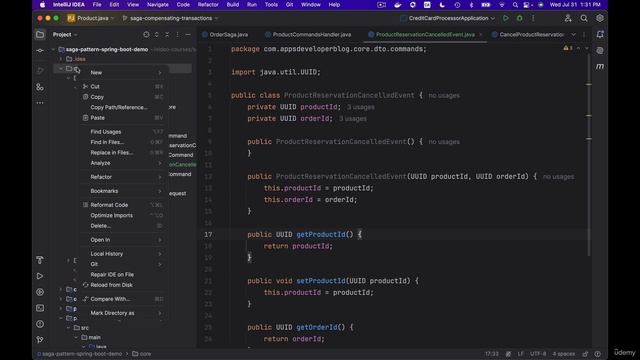The width and height of the screenshot is (640, 360).
Task: Open Services tool window icon
Action: 40,292
